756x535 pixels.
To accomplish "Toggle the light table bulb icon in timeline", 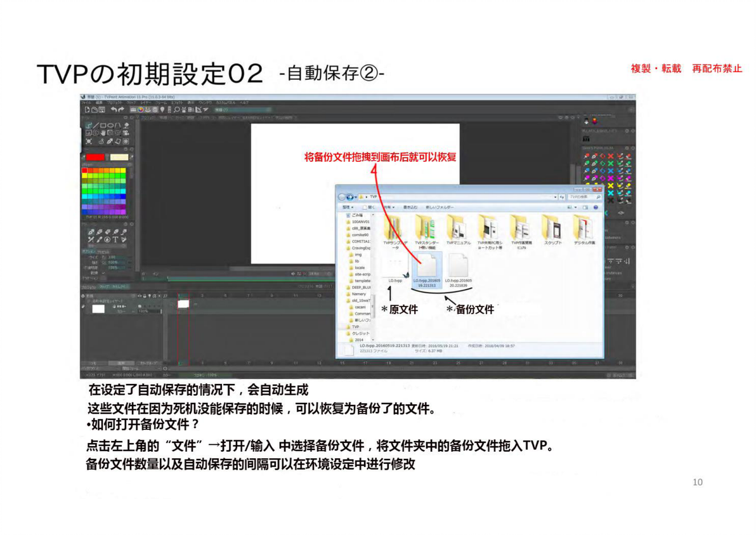I will pyautogui.click(x=150, y=296).
